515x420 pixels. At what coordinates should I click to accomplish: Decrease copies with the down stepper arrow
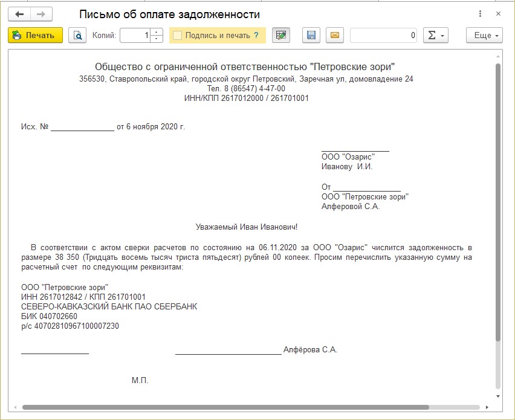point(157,39)
